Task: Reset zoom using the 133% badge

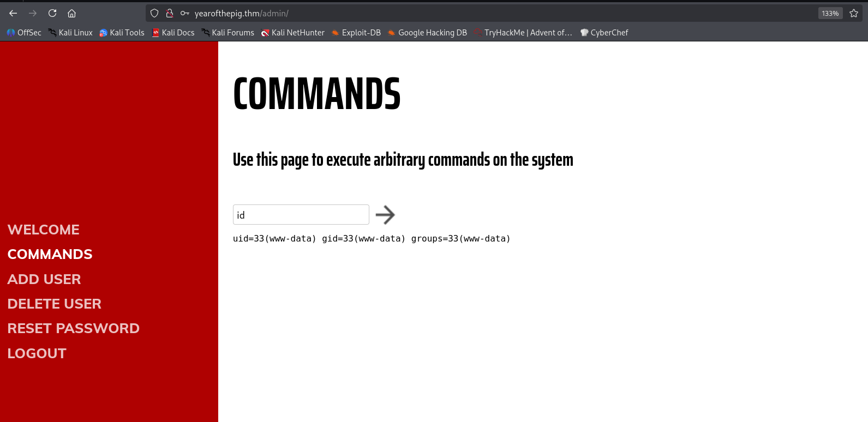Action: tap(830, 13)
